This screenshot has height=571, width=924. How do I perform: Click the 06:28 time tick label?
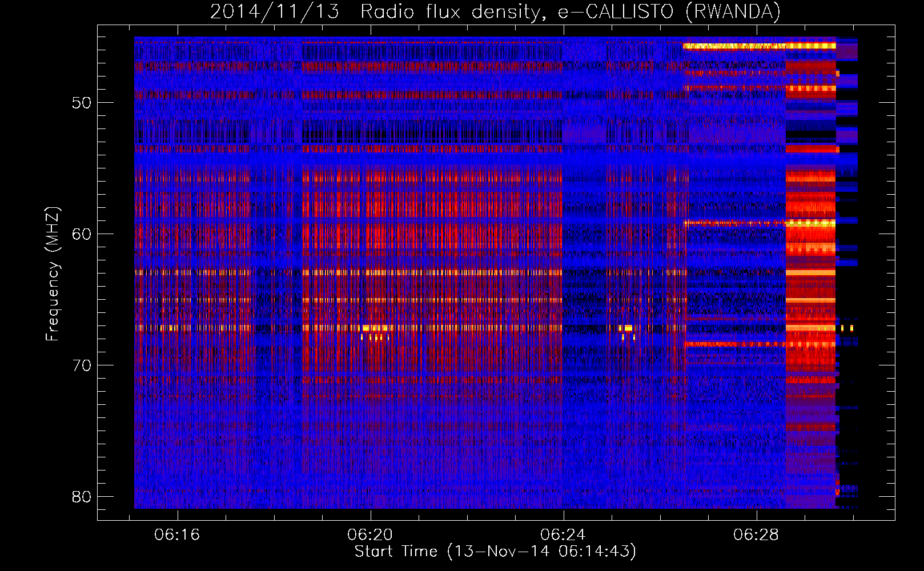(756, 535)
